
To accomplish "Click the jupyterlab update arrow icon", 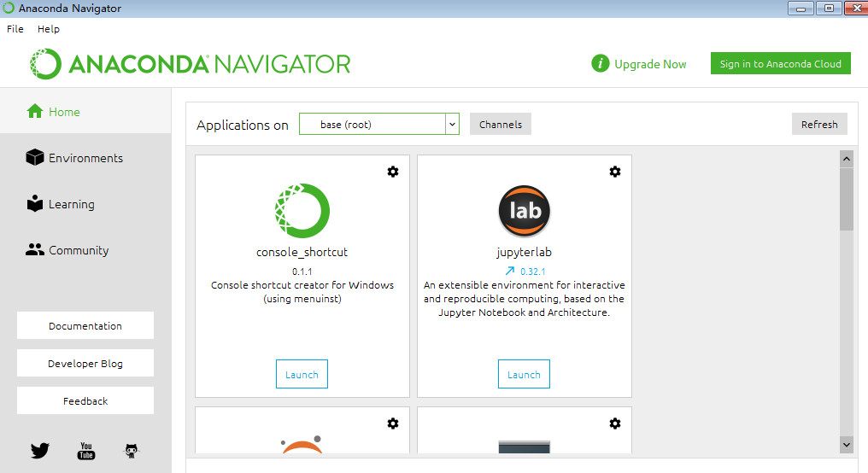I will [510, 271].
